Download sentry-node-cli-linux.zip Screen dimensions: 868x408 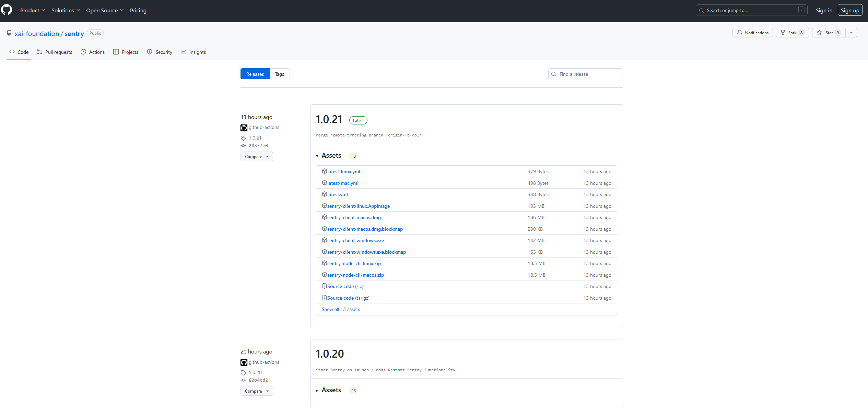pyautogui.click(x=354, y=263)
